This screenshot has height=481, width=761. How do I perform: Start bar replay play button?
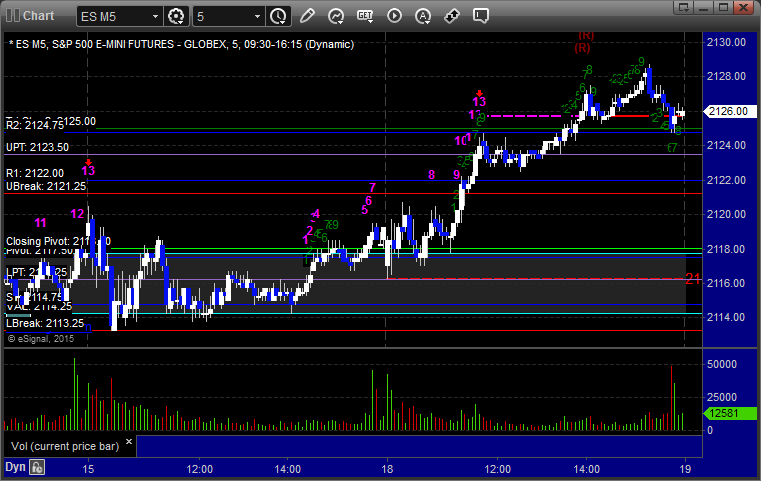click(394, 16)
